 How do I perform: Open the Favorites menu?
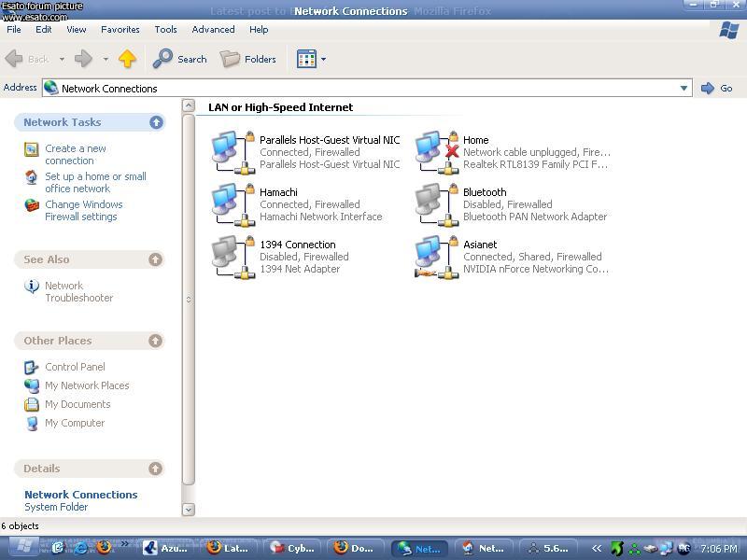120,29
